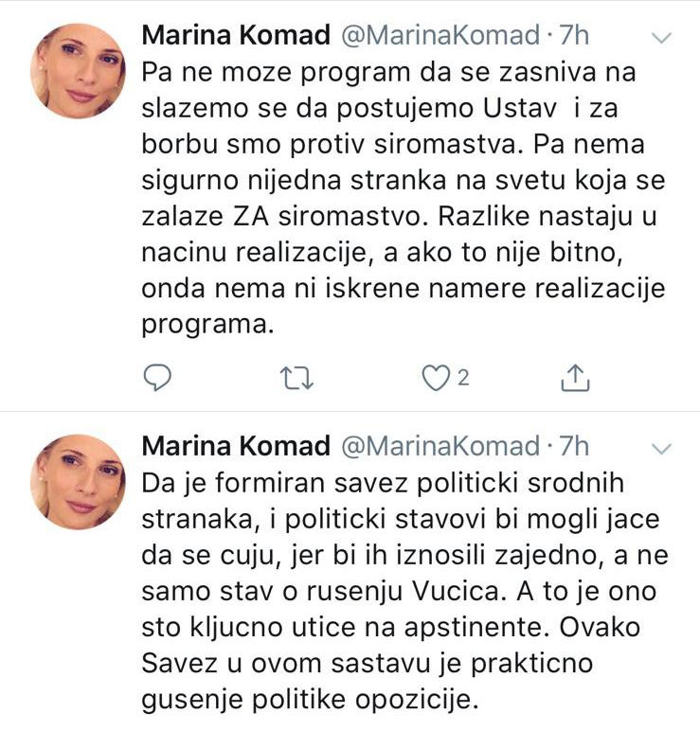
Task: Tap the share icon under first tweet
Action: pyautogui.click(x=575, y=379)
